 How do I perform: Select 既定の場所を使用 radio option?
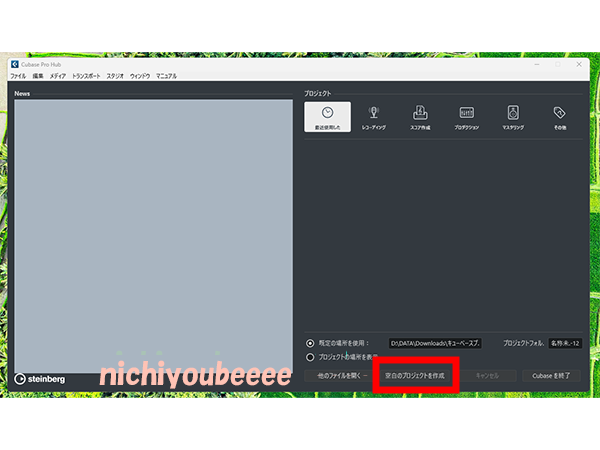tap(310, 342)
